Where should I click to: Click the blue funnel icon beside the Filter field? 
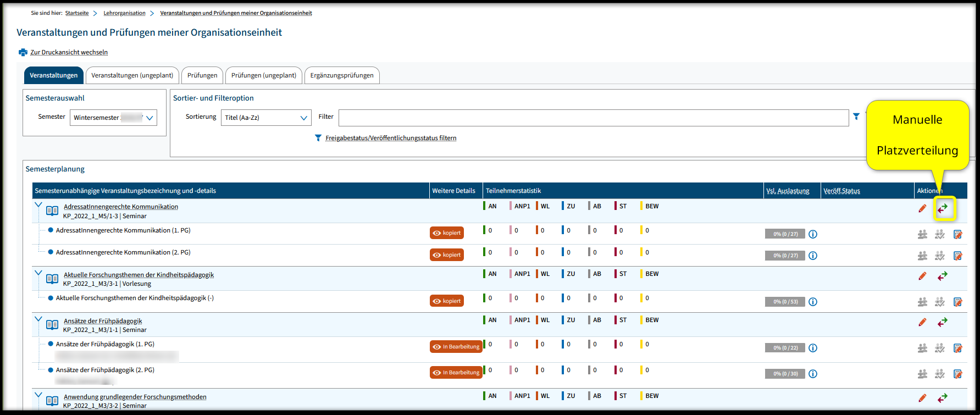[x=856, y=117]
